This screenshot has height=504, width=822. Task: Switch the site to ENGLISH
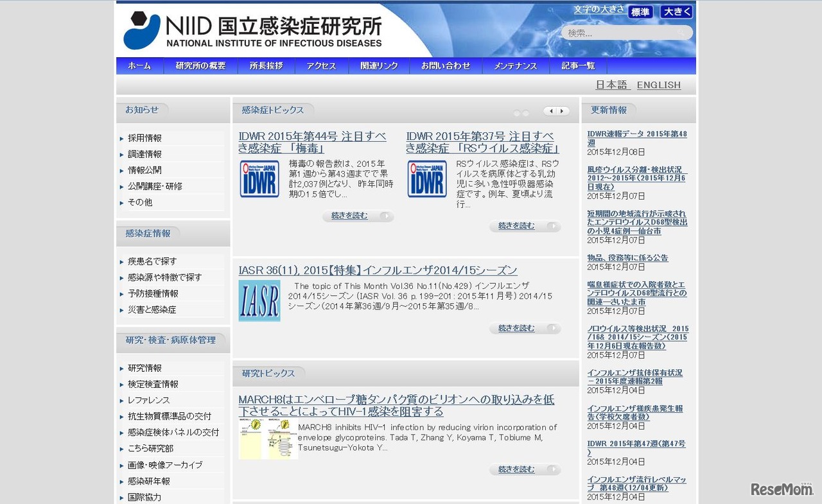659,85
